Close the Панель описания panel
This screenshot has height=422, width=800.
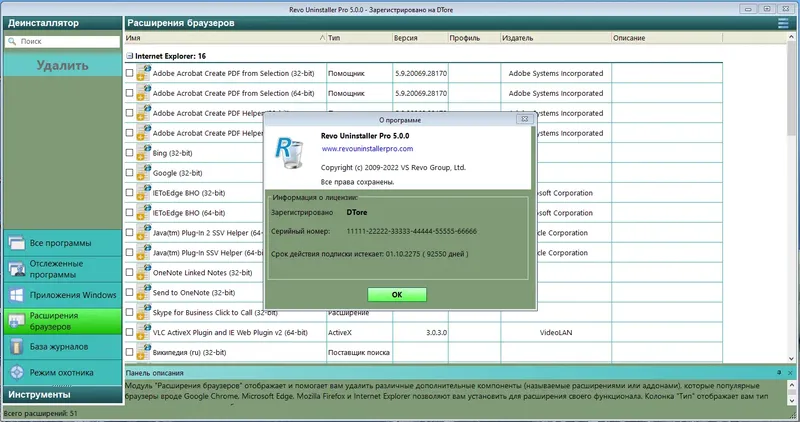point(790,373)
